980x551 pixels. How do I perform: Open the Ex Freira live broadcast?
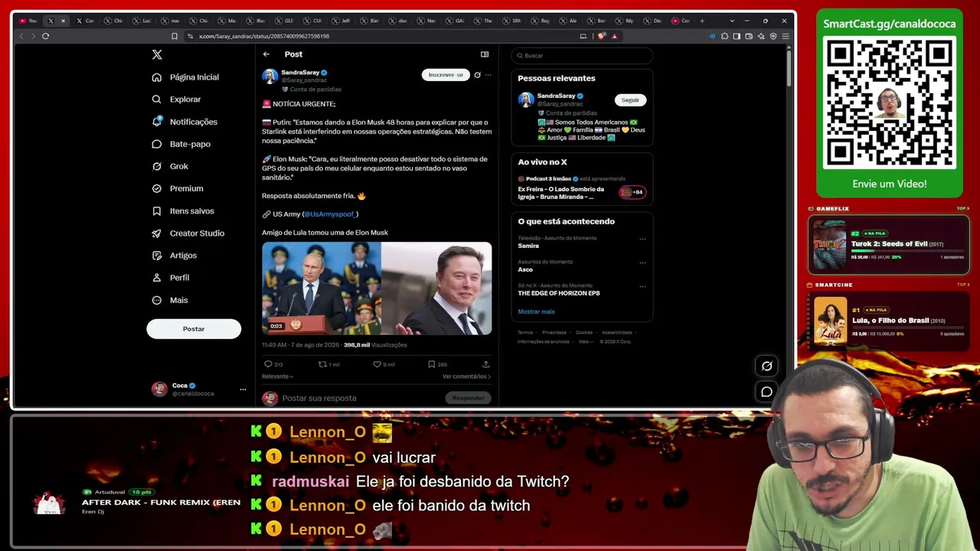pos(582,188)
